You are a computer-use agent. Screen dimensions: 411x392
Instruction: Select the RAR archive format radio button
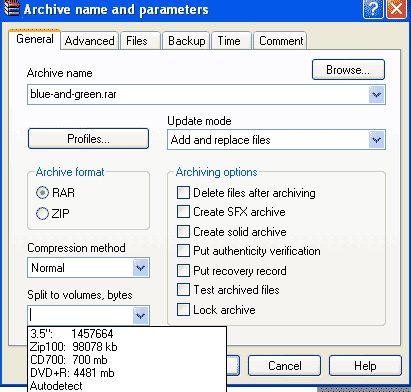coord(42,193)
